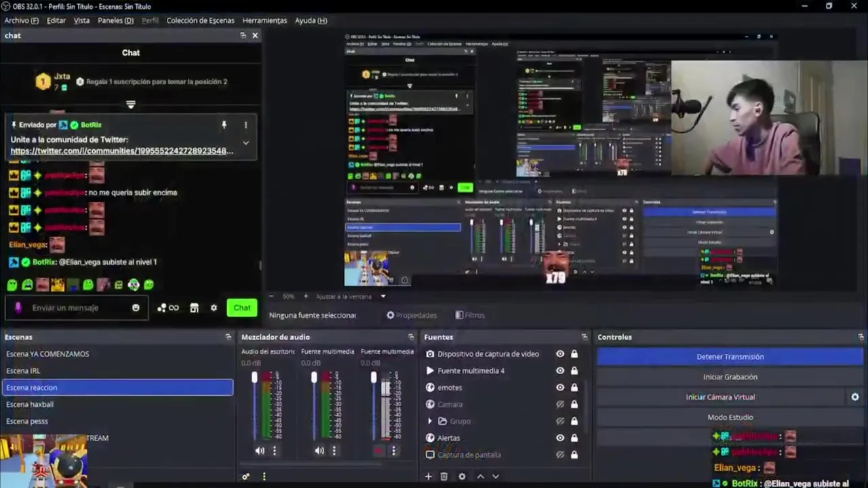The width and height of the screenshot is (868, 488).
Task: Zoom out preview with minus icon
Action: pyautogui.click(x=271, y=296)
